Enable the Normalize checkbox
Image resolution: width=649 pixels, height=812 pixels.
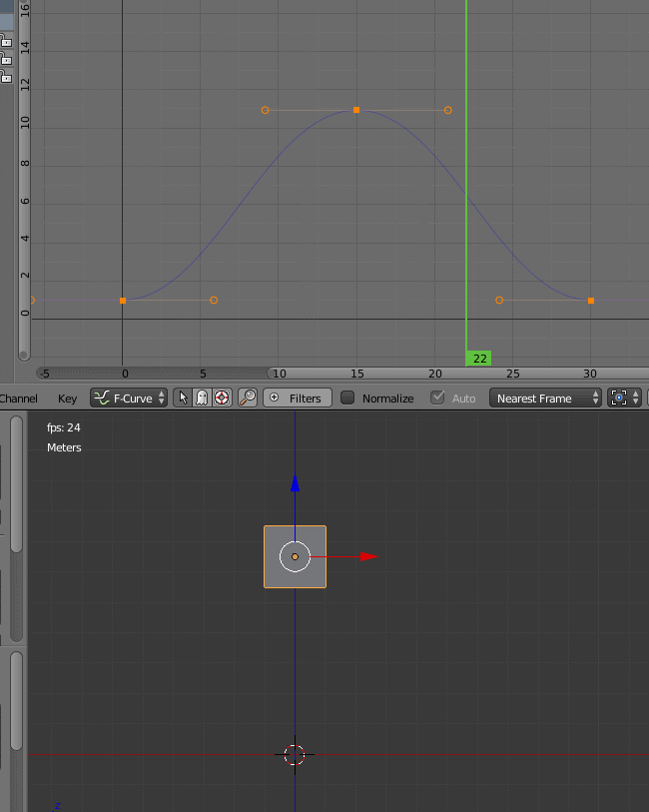coord(347,398)
